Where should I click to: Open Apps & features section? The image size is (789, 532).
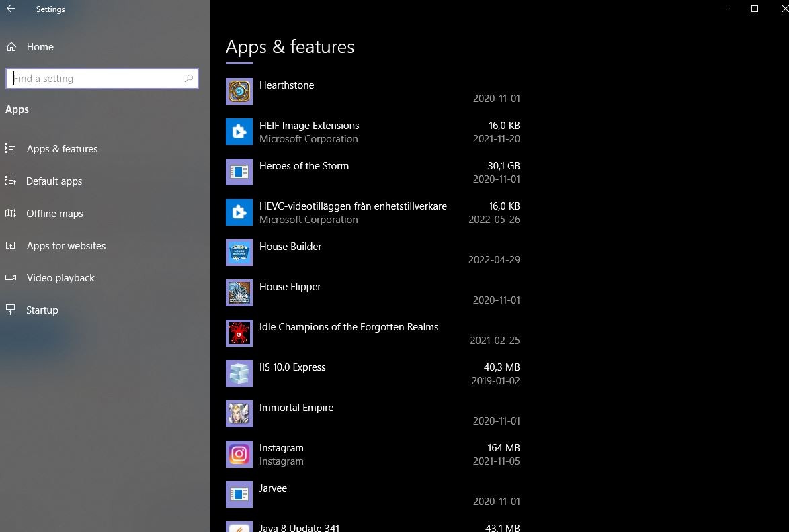pyautogui.click(x=63, y=149)
